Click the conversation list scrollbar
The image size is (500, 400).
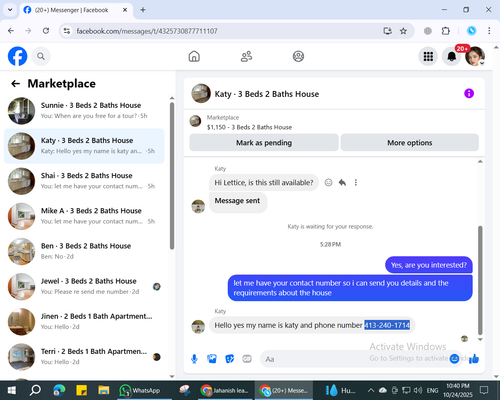(x=172, y=176)
